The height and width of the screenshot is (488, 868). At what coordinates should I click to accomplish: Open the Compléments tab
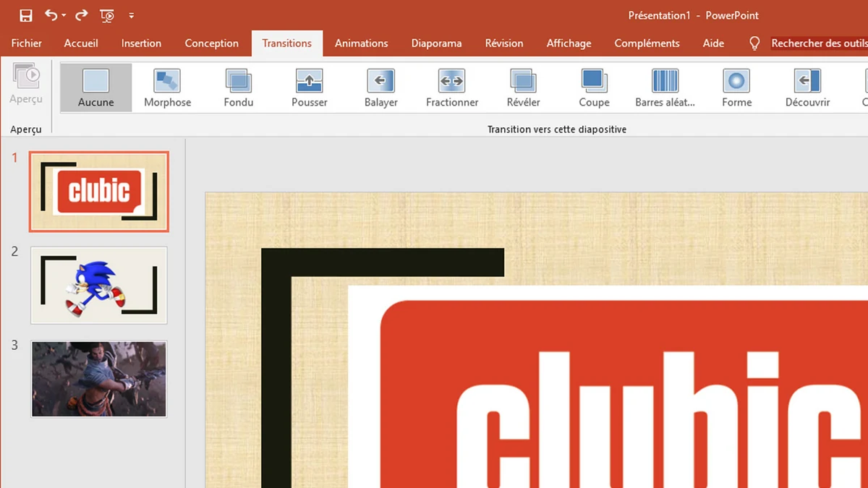(647, 43)
